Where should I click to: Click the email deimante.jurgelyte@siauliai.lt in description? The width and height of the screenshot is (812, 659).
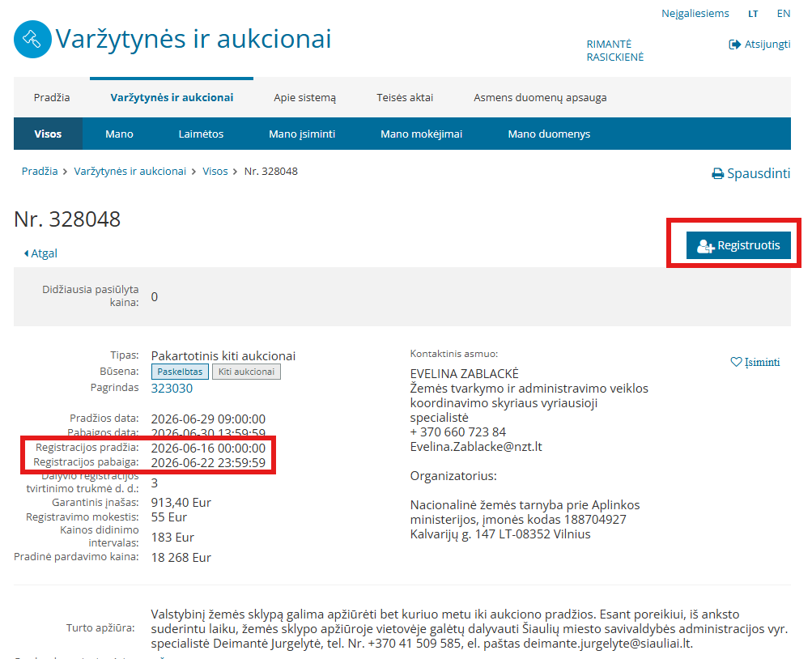click(x=607, y=644)
